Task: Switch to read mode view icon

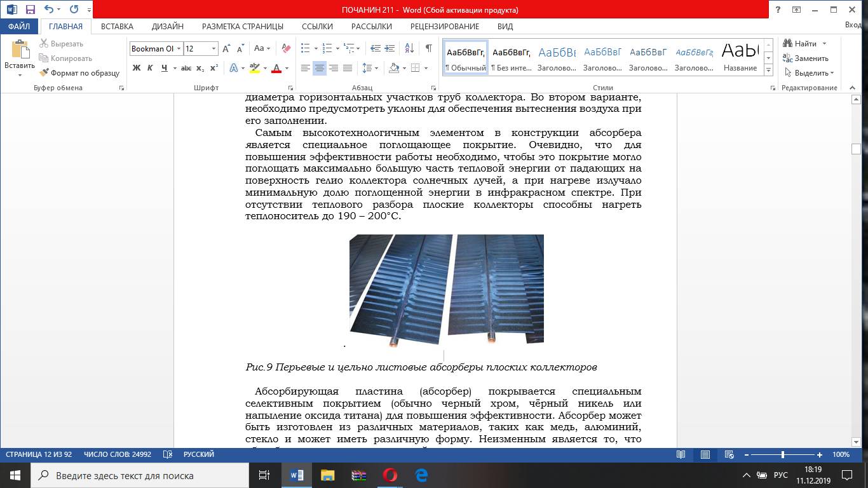Action: (x=681, y=454)
